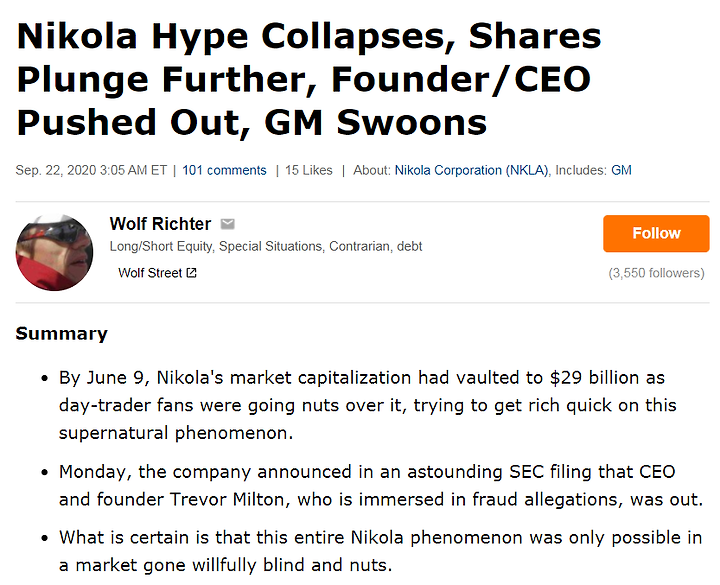The image size is (720, 585).
Task: Open the 101 comments link
Action: (224, 170)
